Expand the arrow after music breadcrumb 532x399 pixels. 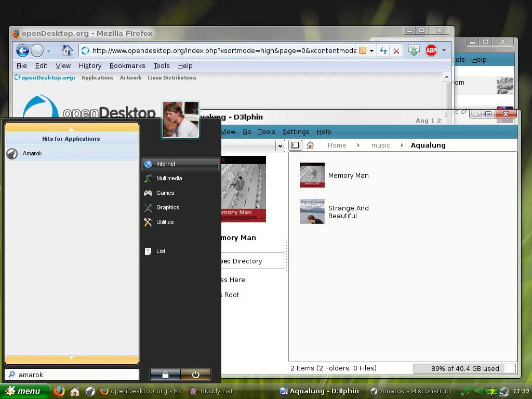click(402, 145)
